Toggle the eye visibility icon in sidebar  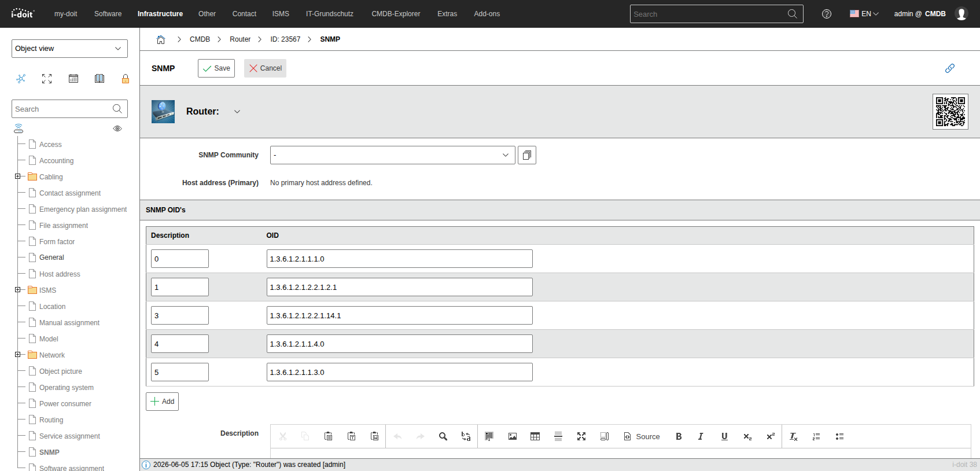coord(117,128)
